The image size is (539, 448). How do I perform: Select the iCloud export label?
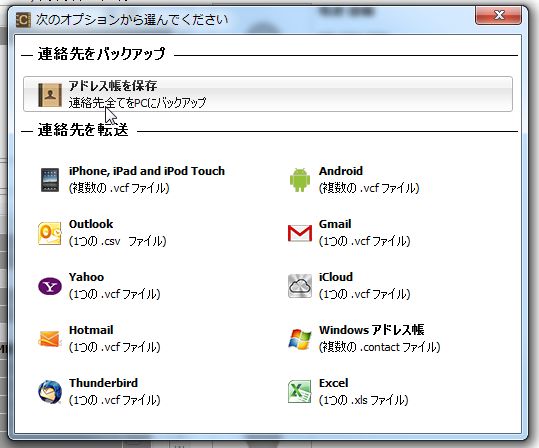(x=336, y=277)
